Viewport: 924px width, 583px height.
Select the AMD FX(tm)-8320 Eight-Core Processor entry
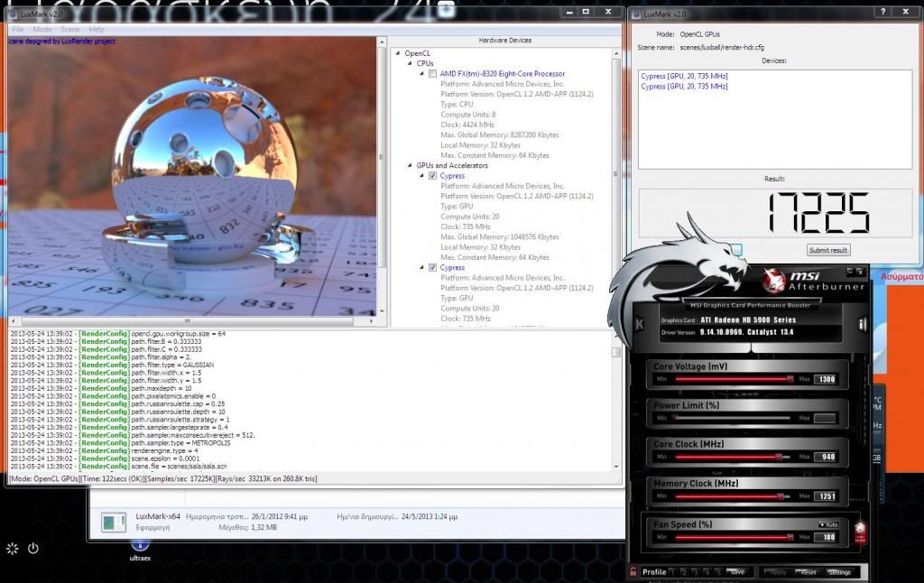502,74
